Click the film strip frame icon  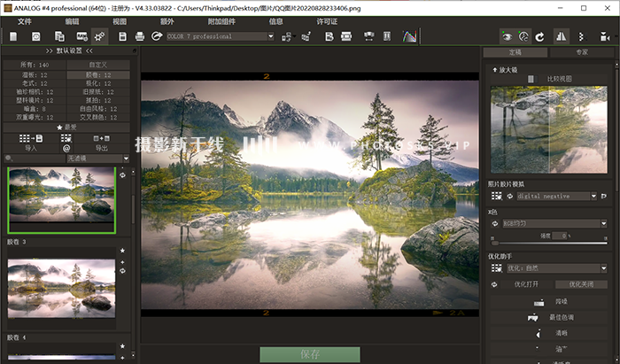point(346,37)
